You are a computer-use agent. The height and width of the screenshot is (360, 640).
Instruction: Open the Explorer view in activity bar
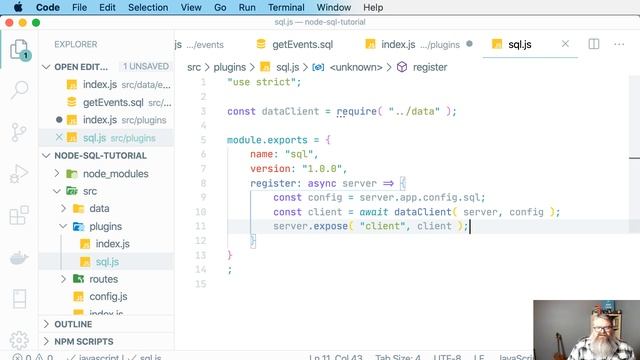click(19, 50)
